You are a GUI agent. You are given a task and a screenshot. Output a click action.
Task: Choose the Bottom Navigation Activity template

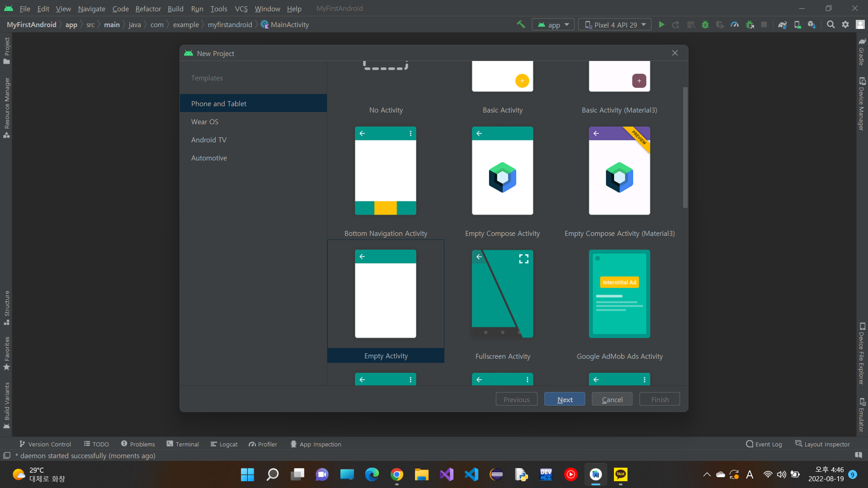pos(386,171)
